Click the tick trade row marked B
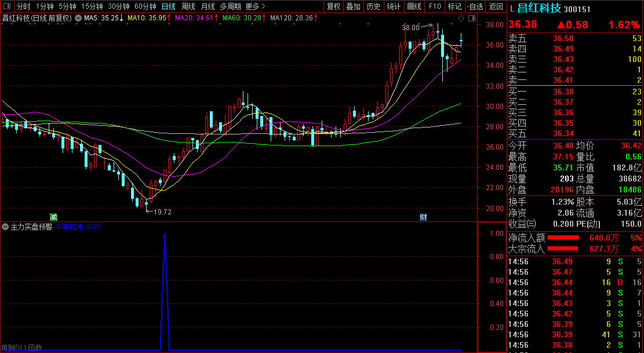 click(x=574, y=282)
